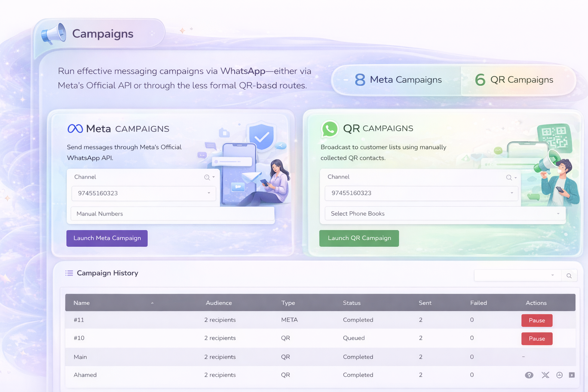This screenshot has width=588, height=392.
Task: Expand the Select Phone Books dropdown
Action: [x=445, y=214]
